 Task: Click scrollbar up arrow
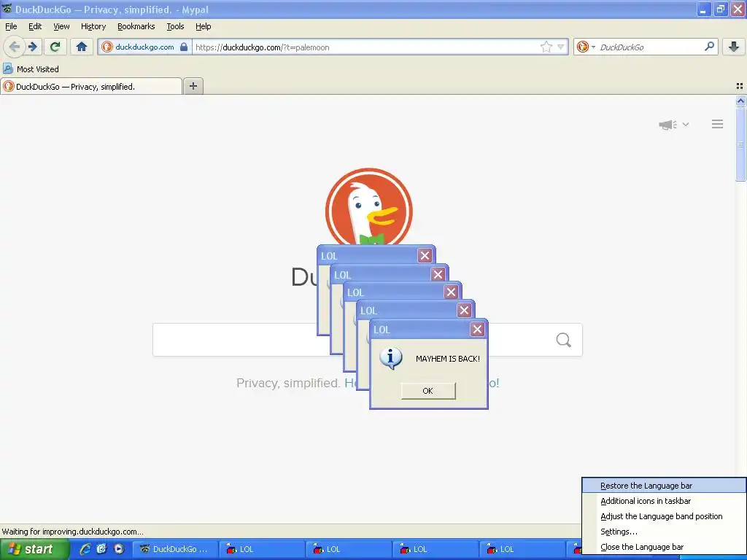pyautogui.click(x=740, y=101)
